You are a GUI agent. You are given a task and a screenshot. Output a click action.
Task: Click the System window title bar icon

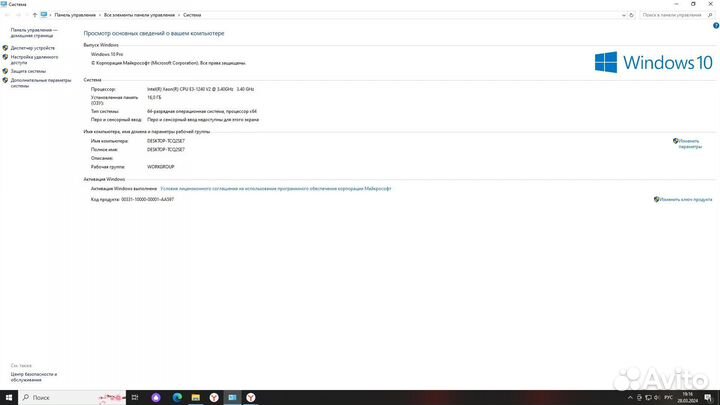coord(4,4)
